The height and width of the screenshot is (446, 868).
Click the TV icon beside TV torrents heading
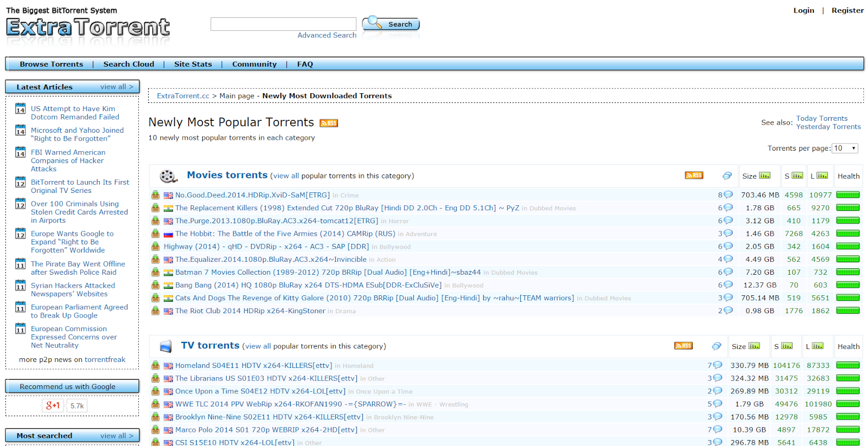[x=166, y=346]
